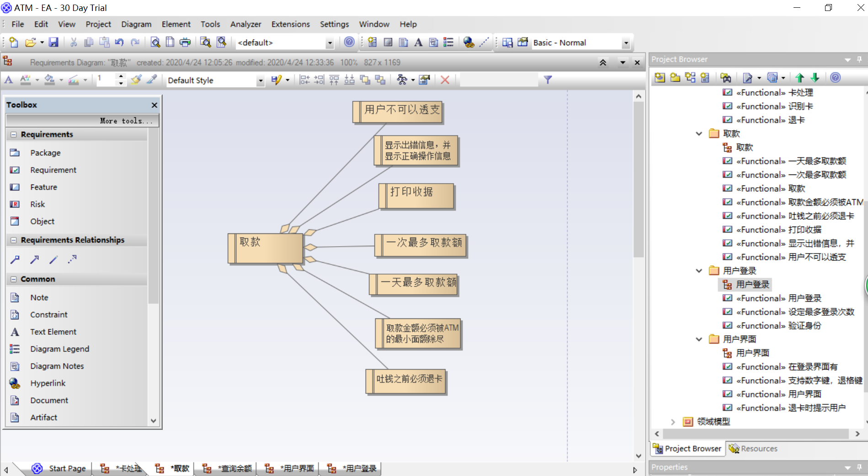Click the red delete X in diagram toolbar

445,80
